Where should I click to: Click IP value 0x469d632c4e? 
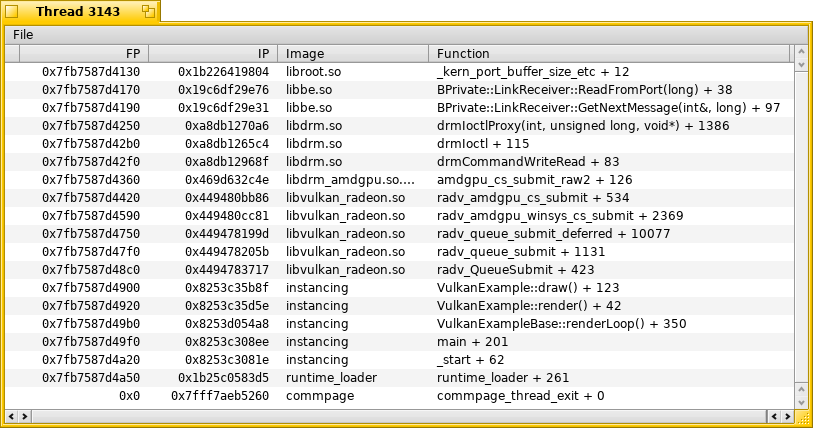pos(227,180)
